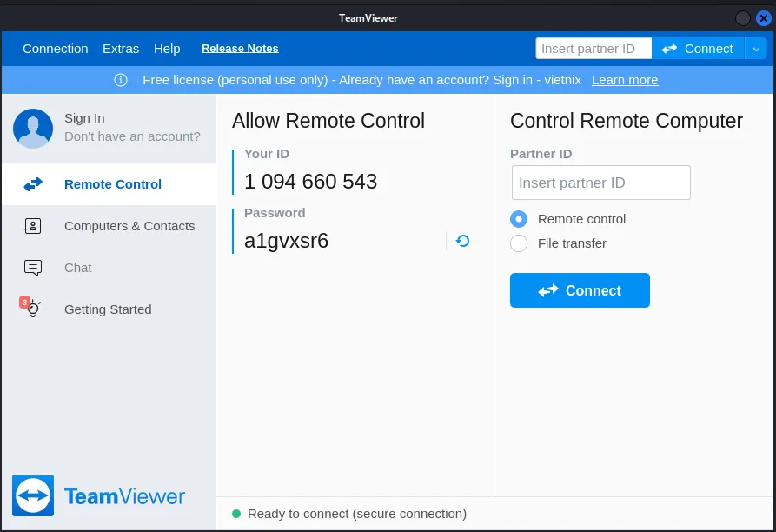Open the Chat panel

click(77, 268)
